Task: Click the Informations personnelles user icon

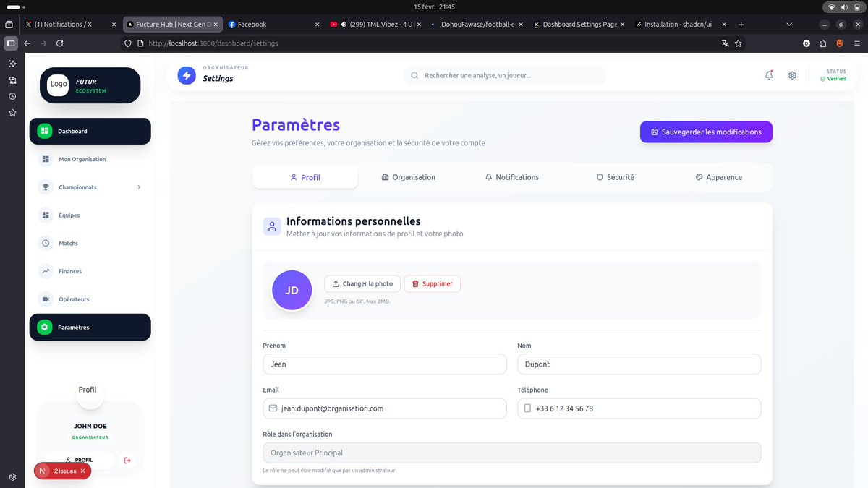Action: click(272, 227)
